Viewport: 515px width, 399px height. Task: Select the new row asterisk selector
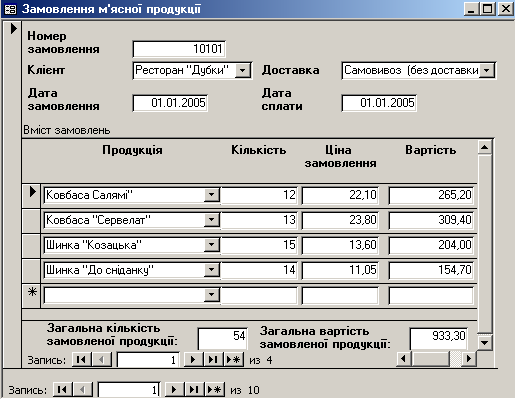point(32,296)
